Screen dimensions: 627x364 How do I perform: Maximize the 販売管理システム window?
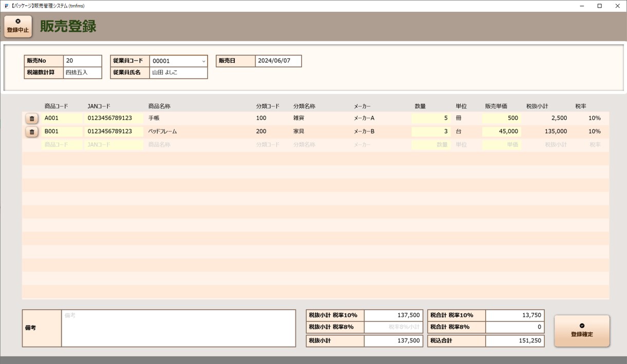click(599, 6)
